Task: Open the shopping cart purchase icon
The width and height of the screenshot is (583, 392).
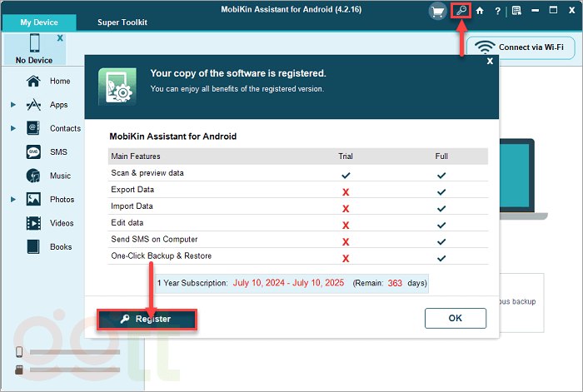Action: 437,11
